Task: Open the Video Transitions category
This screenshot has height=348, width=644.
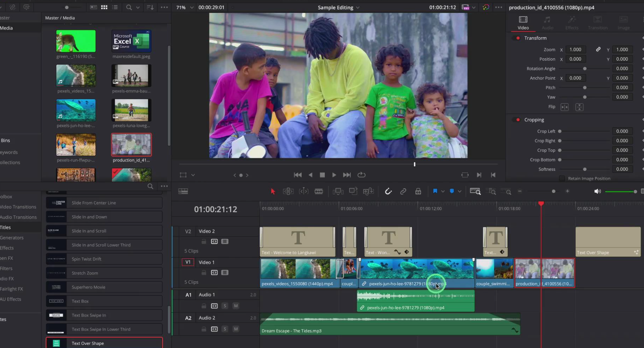Action: coord(18,207)
